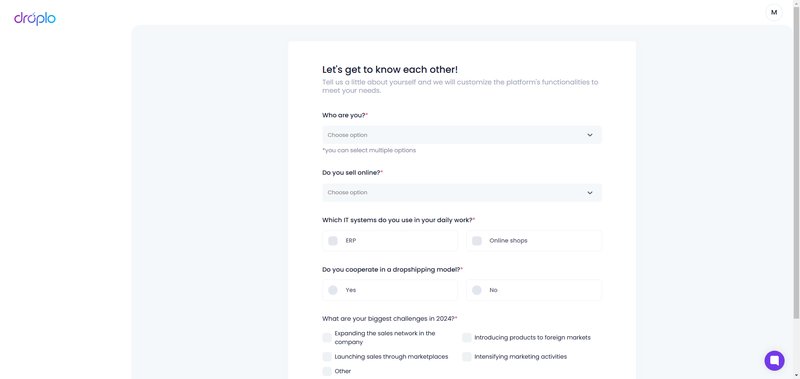Open the M user avatar menu
Viewport: 800px width, 379px height.
pyautogui.click(x=773, y=13)
